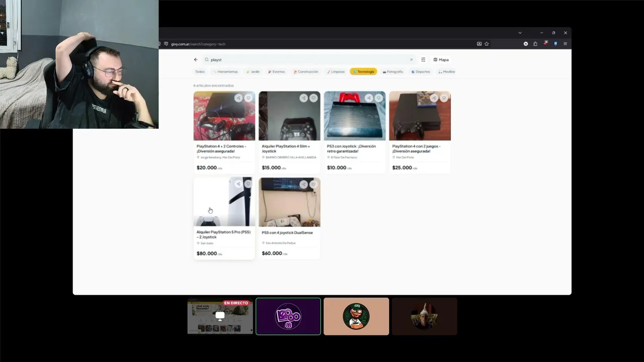Open the 'Alquiler PlayStation 4 Slim + Joystick' title
The image size is (644, 362).
pyautogui.click(x=286, y=148)
